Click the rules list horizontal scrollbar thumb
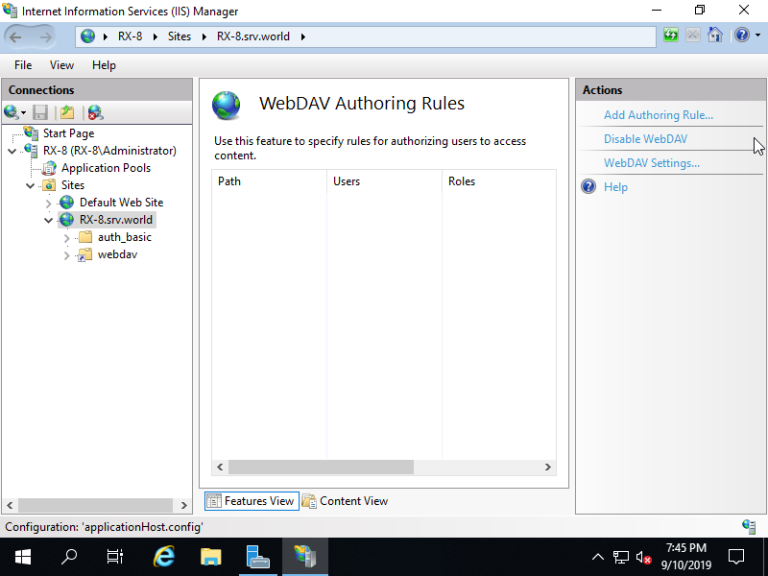 pyautogui.click(x=321, y=467)
